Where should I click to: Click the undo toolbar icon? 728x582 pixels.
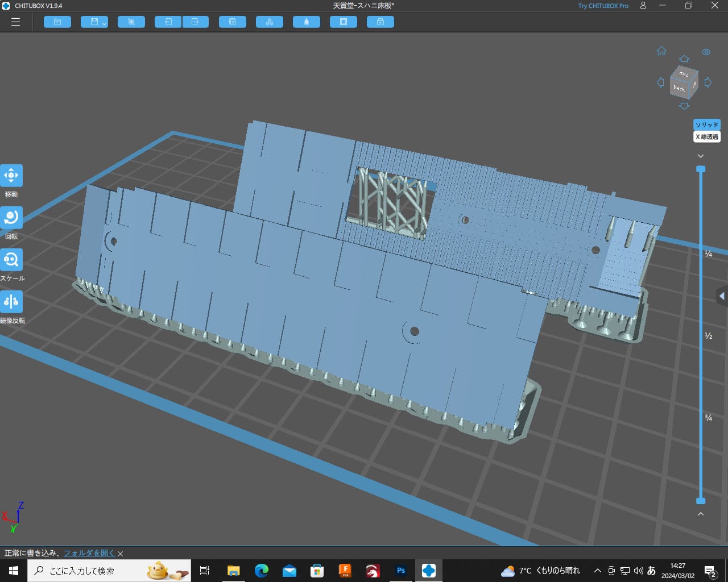point(168,22)
